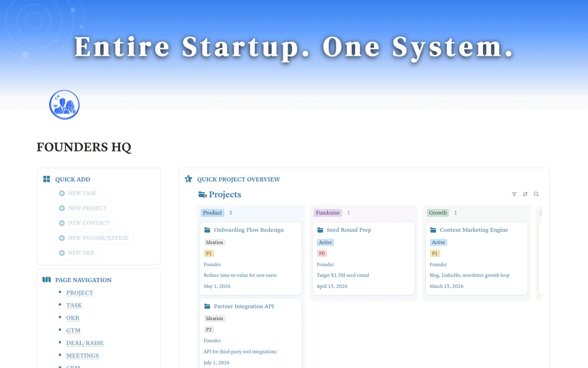Viewport: 588px width, 368px height.
Task: Select the Product group label
Action: click(x=212, y=213)
